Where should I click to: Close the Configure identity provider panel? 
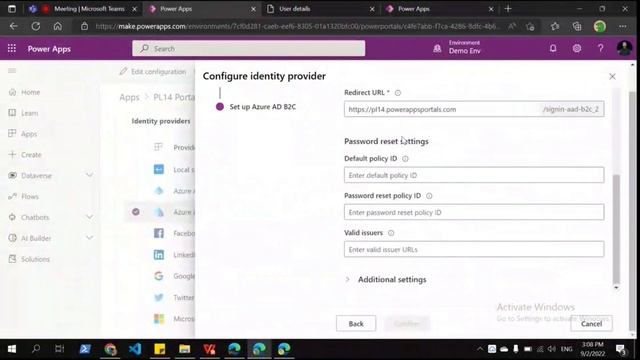(x=612, y=76)
